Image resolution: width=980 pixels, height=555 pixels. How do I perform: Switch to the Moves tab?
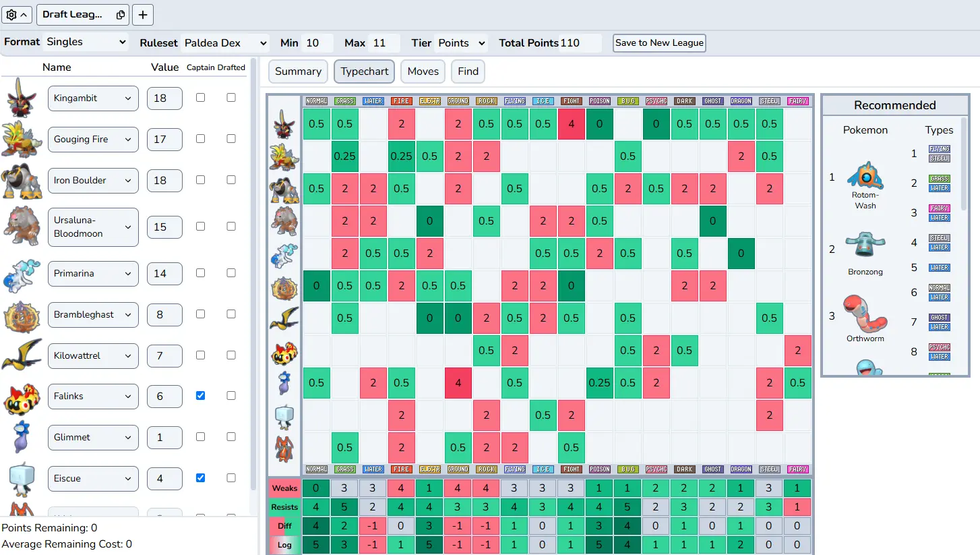[423, 71]
